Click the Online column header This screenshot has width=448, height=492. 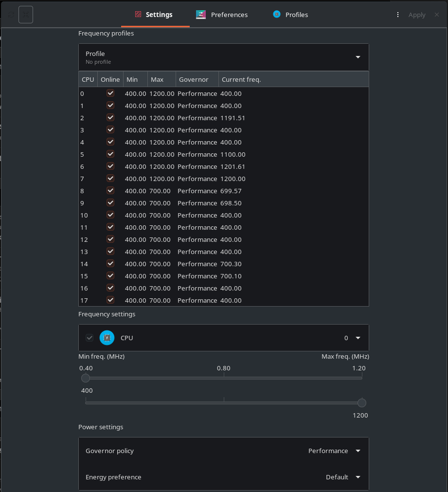pyautogui.click(x=110, y=79)
